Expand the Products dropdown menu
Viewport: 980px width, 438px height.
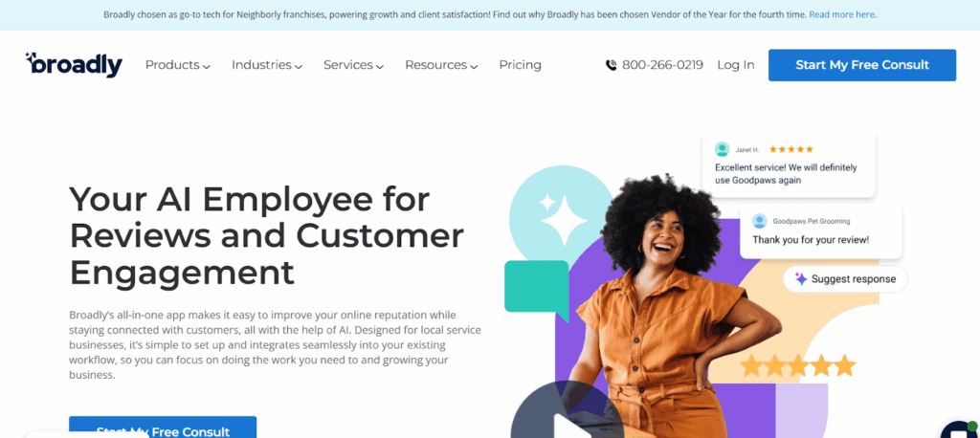[x=177, y=65]
